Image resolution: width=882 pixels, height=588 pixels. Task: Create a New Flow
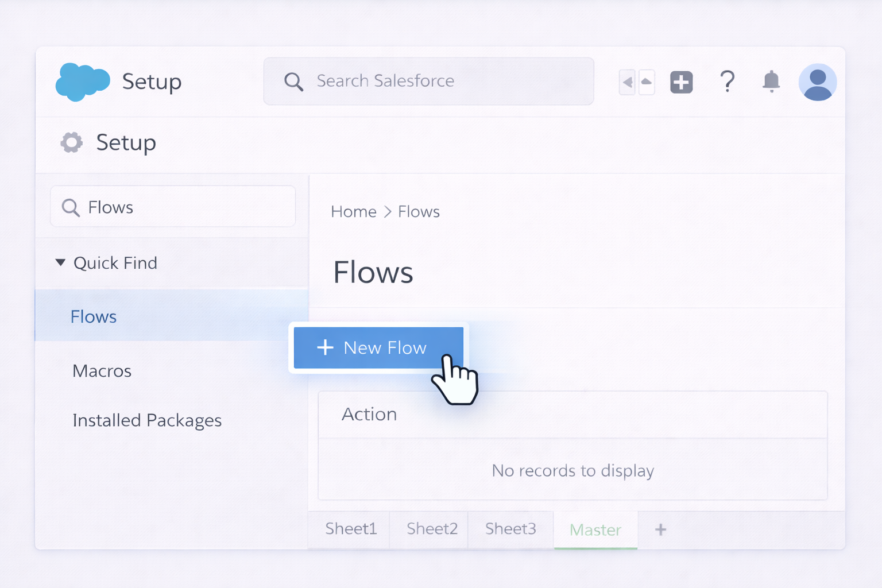378,347
